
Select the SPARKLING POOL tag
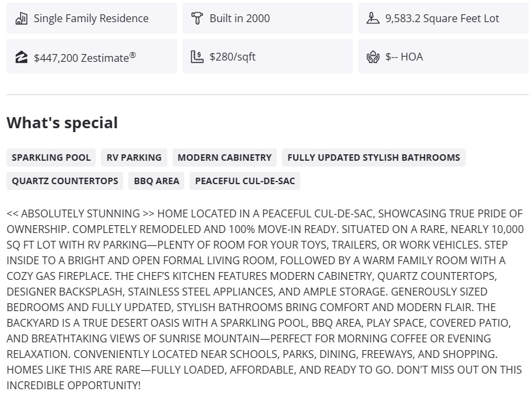tap(51, 157)
